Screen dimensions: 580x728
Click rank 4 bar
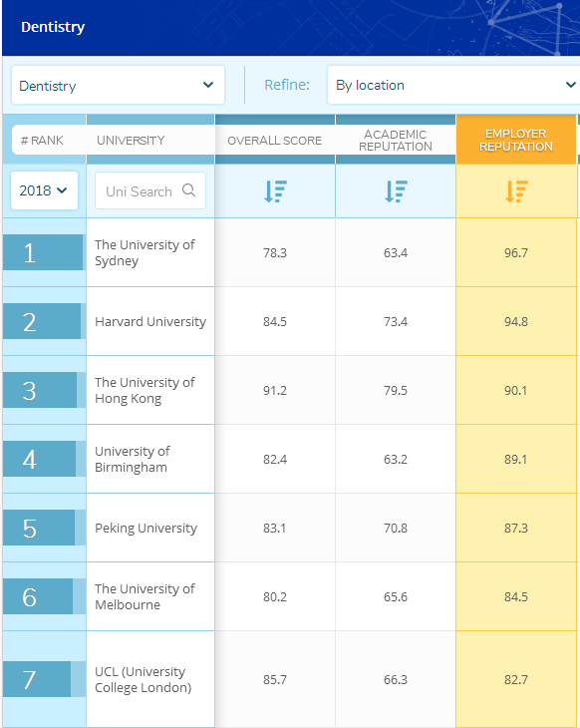[40, 459]
